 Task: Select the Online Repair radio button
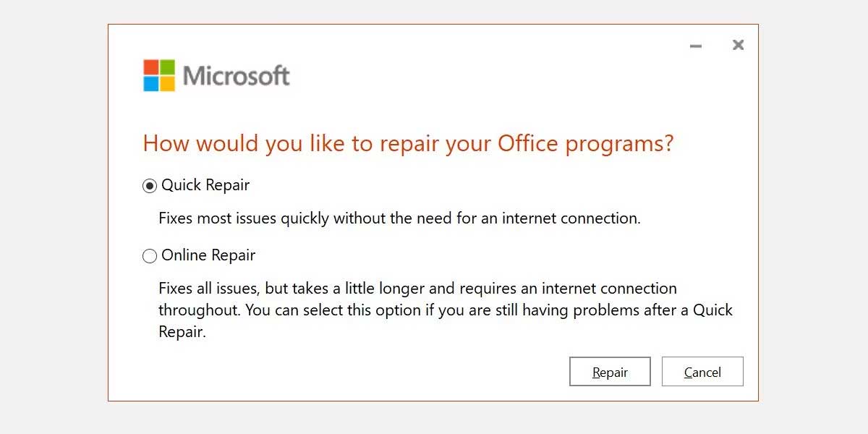coord(150,255)
